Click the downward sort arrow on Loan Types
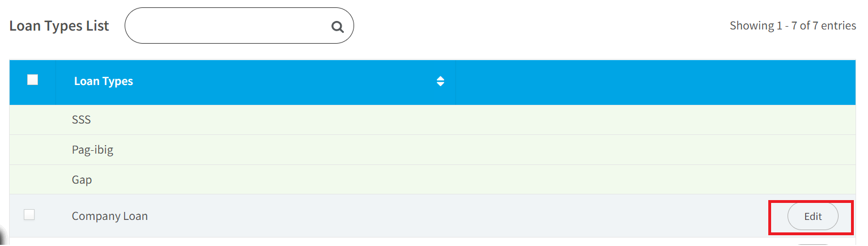Screen dimensions: 868x246 [440, 84]
